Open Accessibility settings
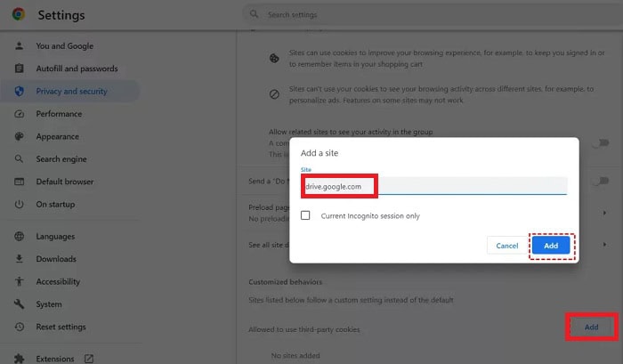 (58, 281)
